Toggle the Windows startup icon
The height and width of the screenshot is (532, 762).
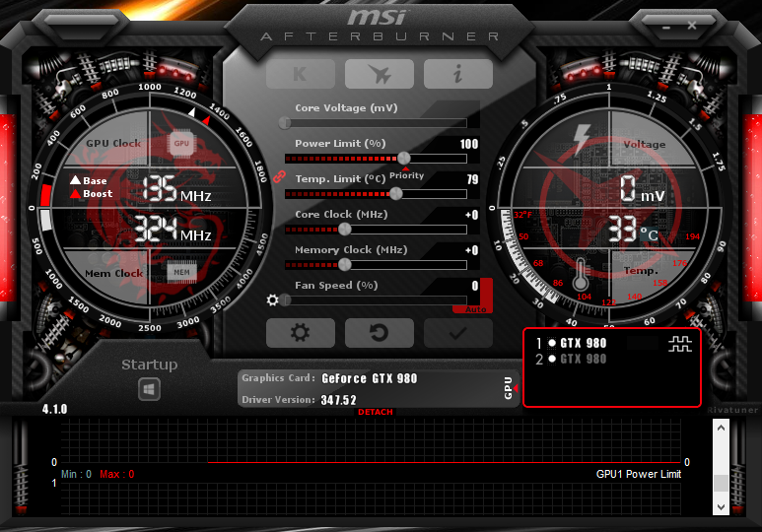(x=149, y=389)
